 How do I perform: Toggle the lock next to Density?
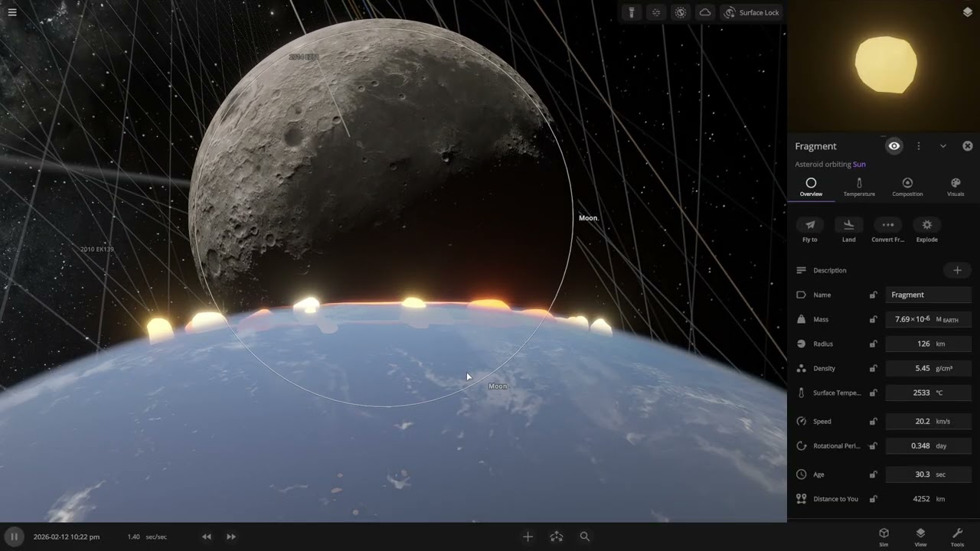[x=873, y=368]
